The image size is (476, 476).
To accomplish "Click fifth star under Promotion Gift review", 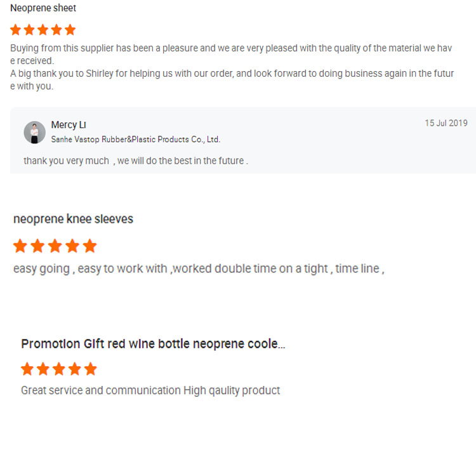I will pos(91,369).
